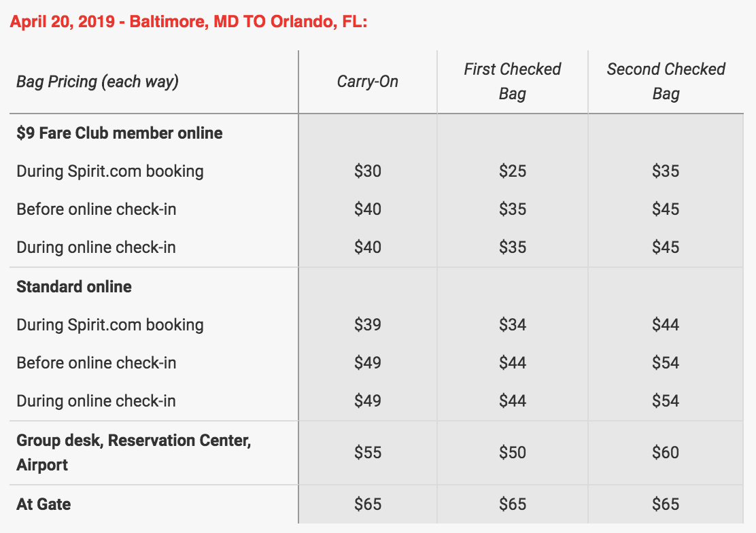
Task: Select the Bag Pricing (each way) header
Action: point(97,82)
